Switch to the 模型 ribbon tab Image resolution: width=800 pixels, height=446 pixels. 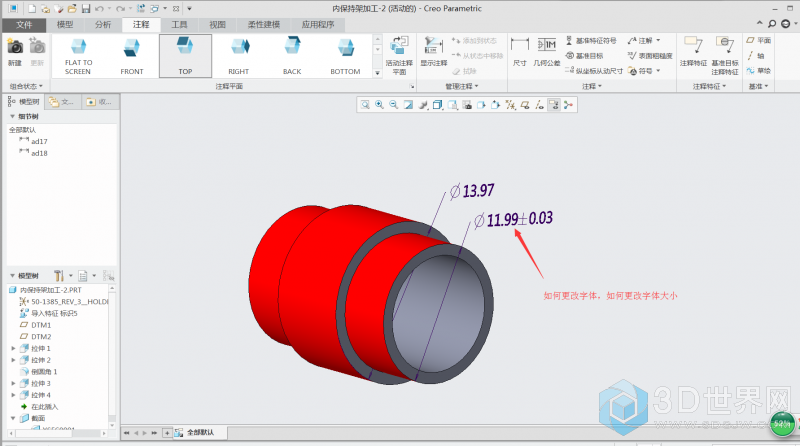click(65, 24)
